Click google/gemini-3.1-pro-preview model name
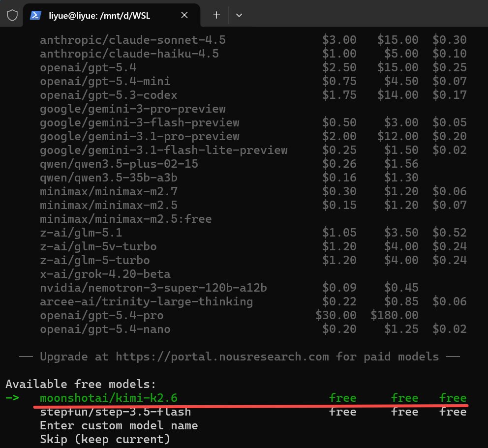Image resolution: width=488 pixels, height=448 pixels. click(139, 136)
